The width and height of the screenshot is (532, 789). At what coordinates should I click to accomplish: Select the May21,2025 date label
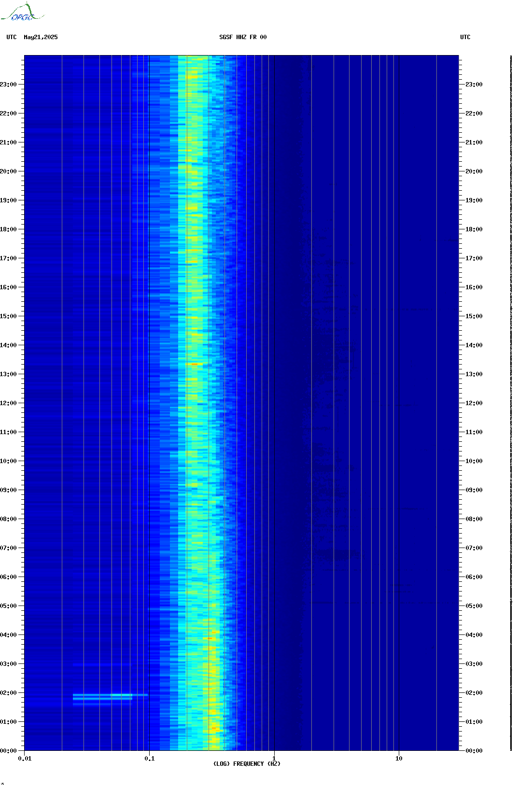[x=41, y=37]
